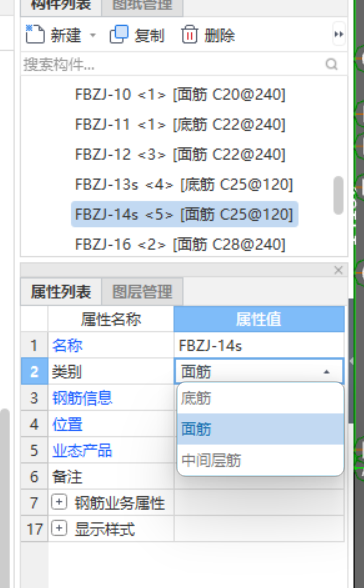
Task: Select FBZJ-16 面筋 C28@240 component
Action: pyautogui.click(x=180, y=244)
